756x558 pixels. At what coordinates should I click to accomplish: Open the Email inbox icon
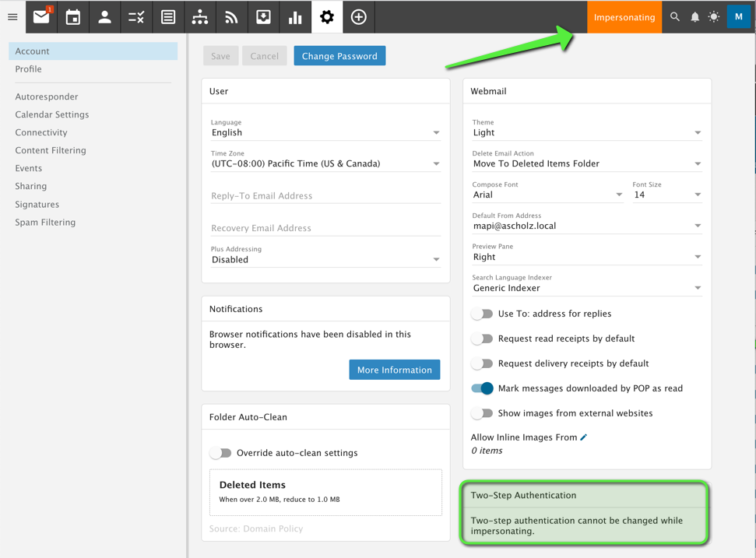tap(41, 16)
